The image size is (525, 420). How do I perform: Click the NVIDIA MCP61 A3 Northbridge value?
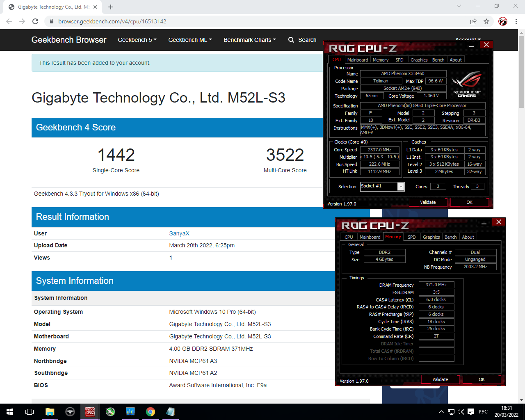pyautogui.click(x=193, y=361)
